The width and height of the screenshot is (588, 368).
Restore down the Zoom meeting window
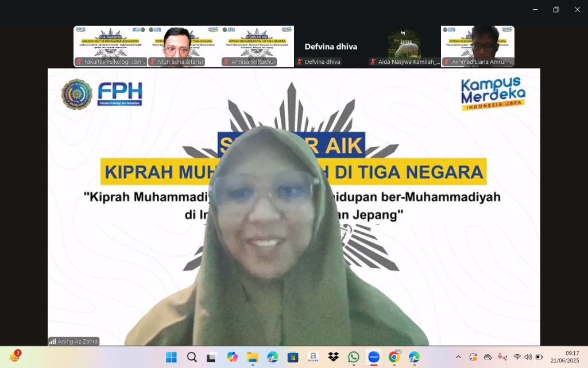click(556, 10)
